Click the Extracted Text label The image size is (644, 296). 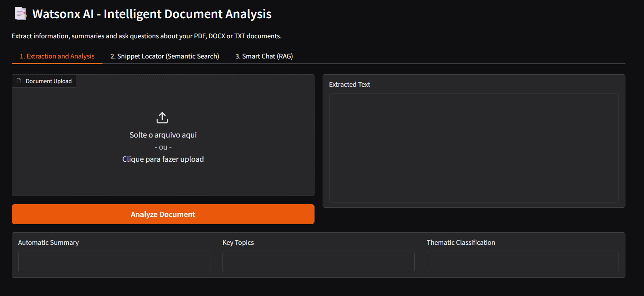pyautogui.click(x=350, y=84)
